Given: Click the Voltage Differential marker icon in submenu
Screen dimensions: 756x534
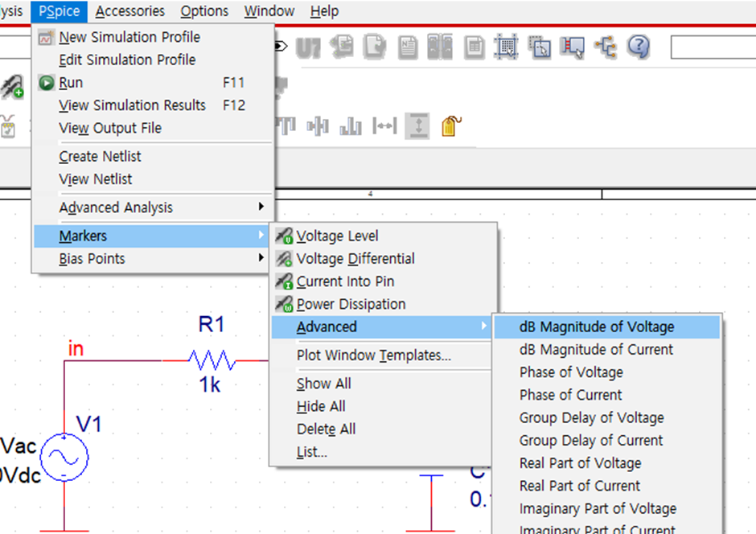Looking at the screenshot, I should (x=284, y=258).
